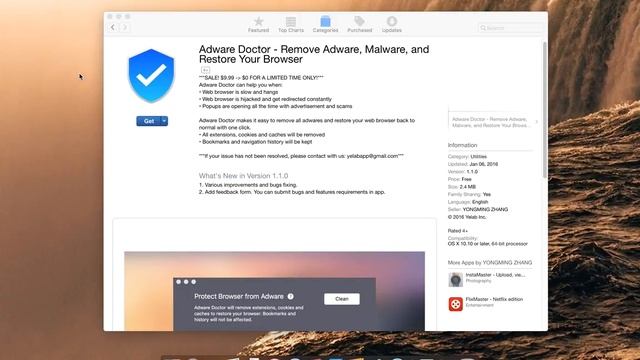Open the InstaMaster app icon
Screen dimensions: 640x360
point(456,280)
